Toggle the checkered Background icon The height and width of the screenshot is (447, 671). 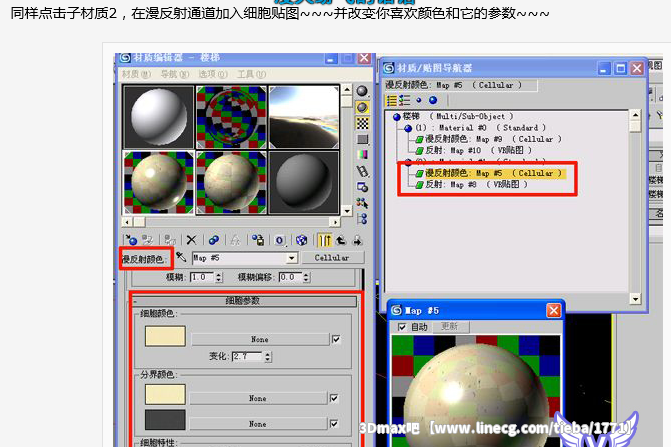362,123
